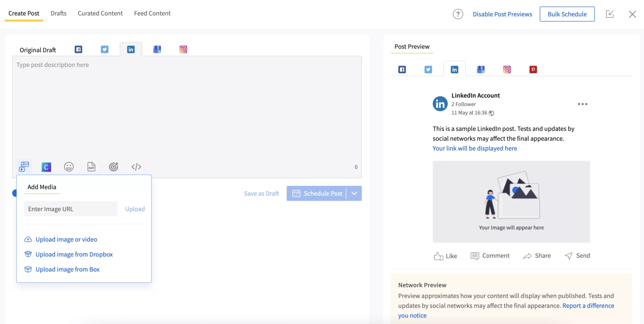The image size is (644, 324).
Task: Open the code snippet tool
Action: coord(136,167)
